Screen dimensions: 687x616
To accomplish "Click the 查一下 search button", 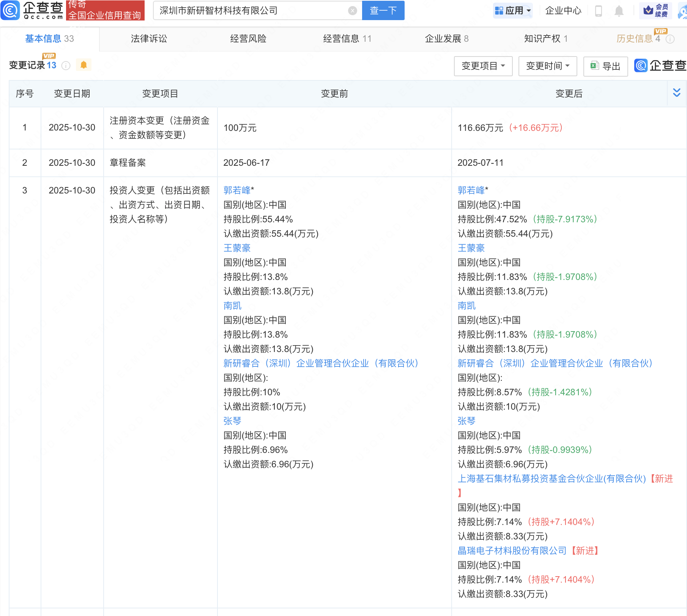I will [383, 11].
